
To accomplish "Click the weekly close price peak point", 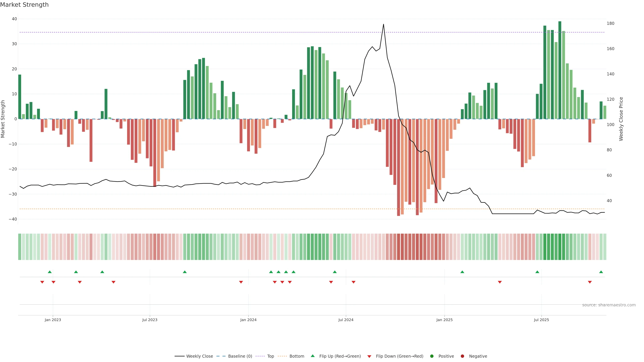I will 384,24.
